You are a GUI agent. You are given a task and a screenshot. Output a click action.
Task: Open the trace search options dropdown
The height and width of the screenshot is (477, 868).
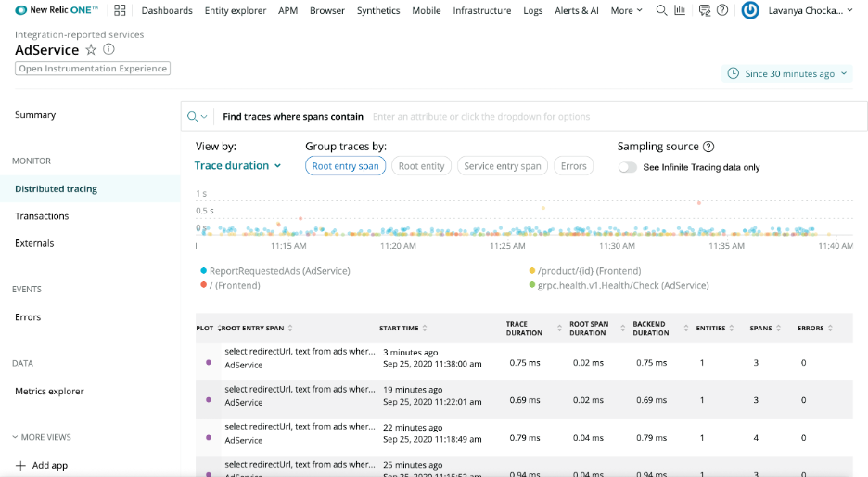click(198, 116)
